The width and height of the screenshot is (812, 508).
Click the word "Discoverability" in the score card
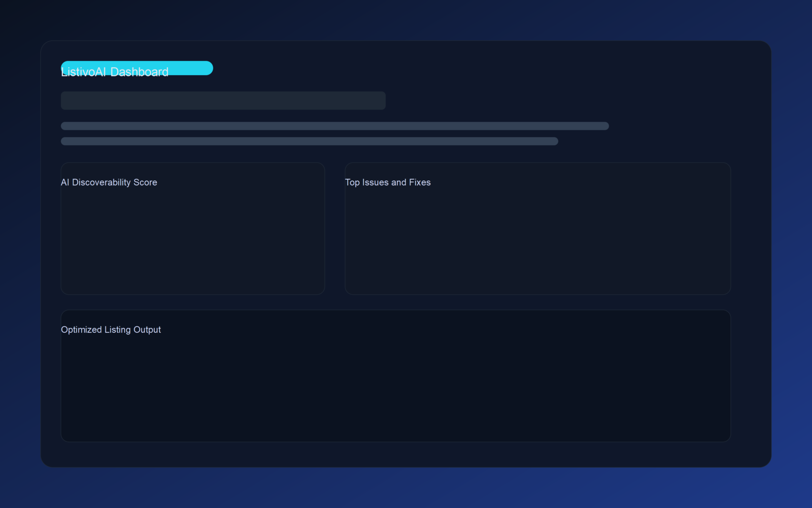[x=101, y=182]
